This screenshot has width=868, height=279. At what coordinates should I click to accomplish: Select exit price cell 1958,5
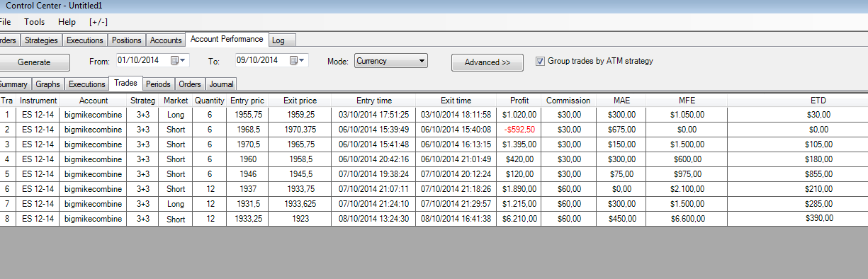click(x=300, y=159)
